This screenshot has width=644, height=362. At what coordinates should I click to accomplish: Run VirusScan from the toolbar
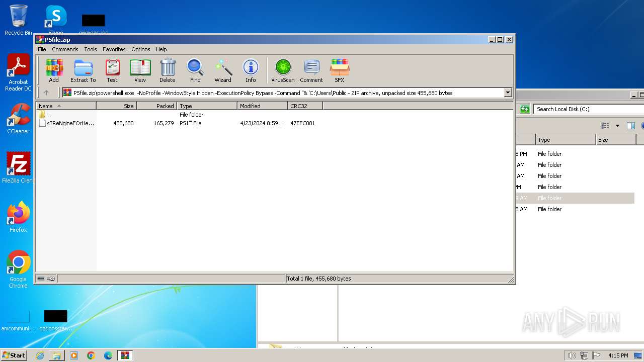[283, 70]
